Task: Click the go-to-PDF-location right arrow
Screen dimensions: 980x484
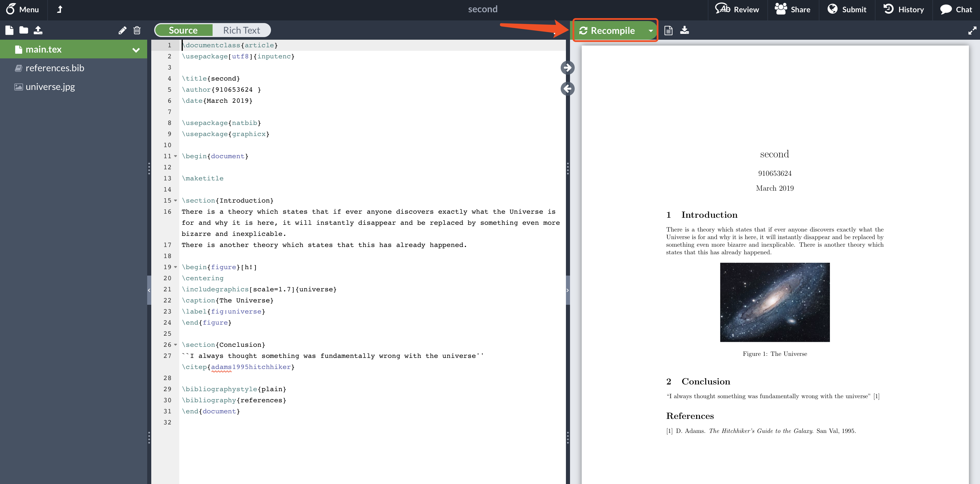Action: tap(567, 68)
